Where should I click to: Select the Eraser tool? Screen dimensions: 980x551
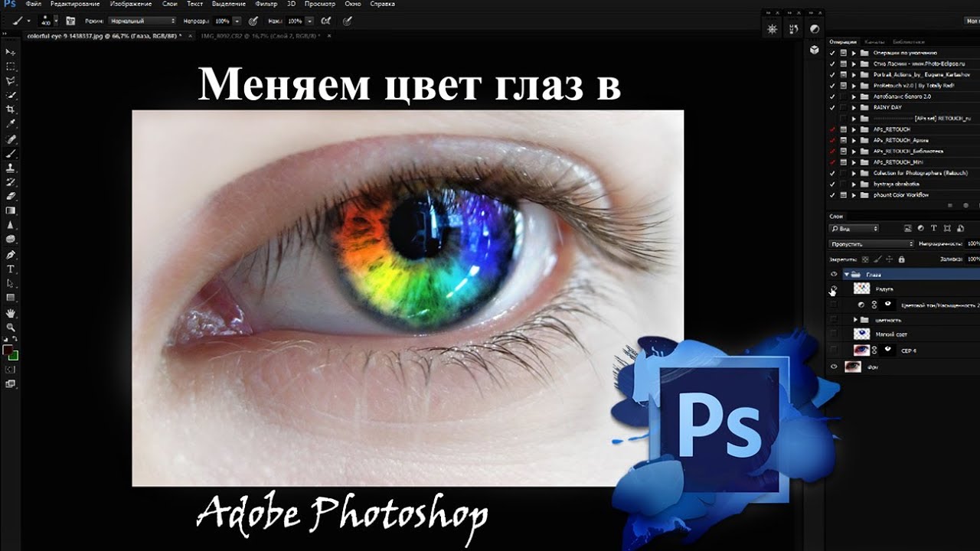11,196
